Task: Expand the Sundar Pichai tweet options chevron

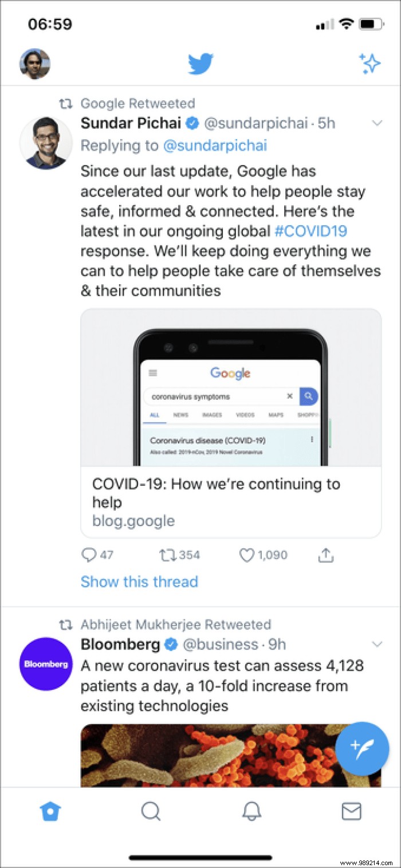Action: pyautogui.click(x=377, y=123)
